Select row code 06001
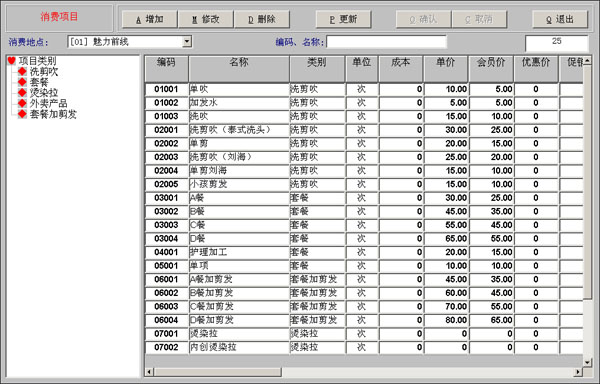 pos(166,280)
